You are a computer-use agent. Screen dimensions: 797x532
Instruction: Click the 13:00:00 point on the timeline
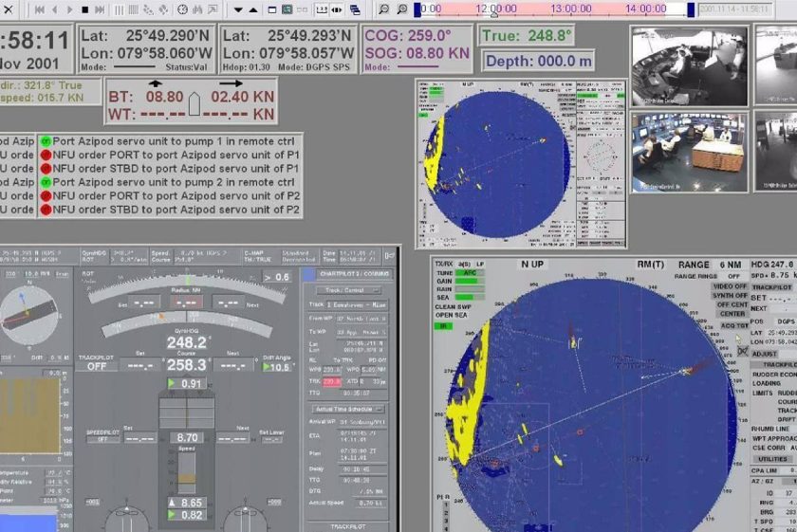coord(570,9)
